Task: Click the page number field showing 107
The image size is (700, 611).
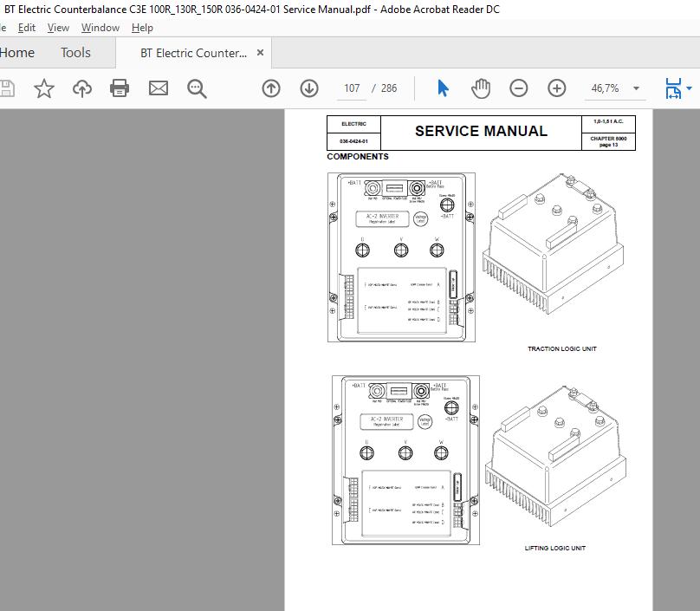Action: (x=352, y=88)
